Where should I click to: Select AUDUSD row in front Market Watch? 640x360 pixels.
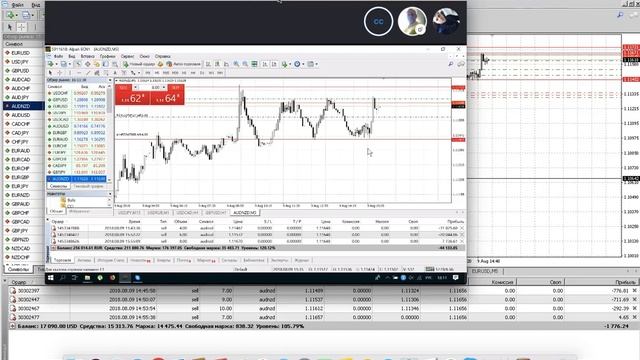[x=77, y=126]
